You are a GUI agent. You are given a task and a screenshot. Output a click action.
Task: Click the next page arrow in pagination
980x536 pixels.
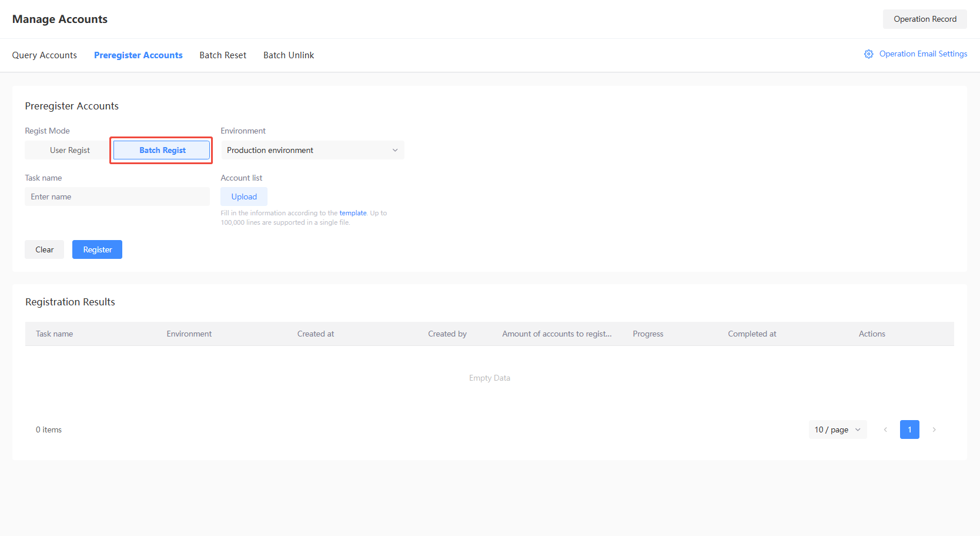(x=934, y=430)
